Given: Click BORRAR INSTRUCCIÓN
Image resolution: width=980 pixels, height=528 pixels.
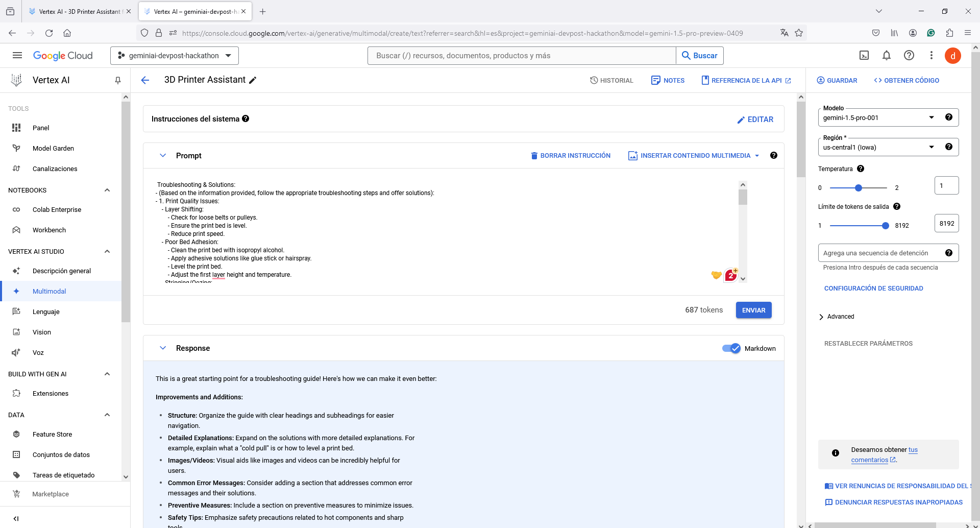Looking at the screenshot, I should tap(571, 155).
